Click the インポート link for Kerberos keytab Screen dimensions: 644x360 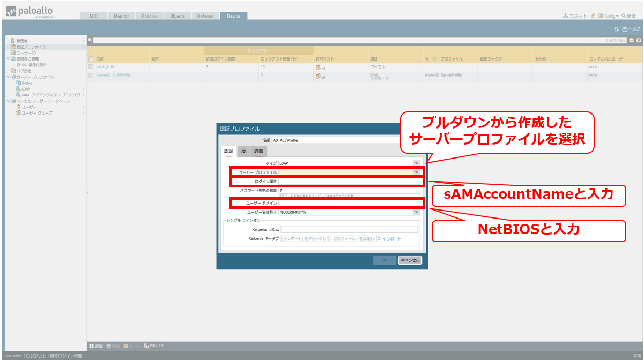click(x=391, y=239)
